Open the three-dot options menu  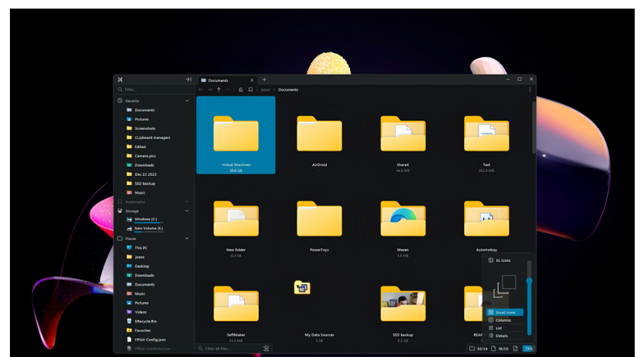click(x=529, y=89)
